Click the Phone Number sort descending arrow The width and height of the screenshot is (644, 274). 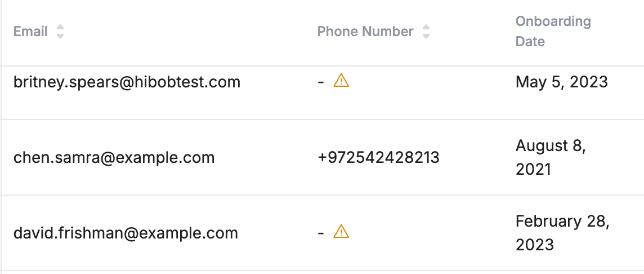point(426,36)
